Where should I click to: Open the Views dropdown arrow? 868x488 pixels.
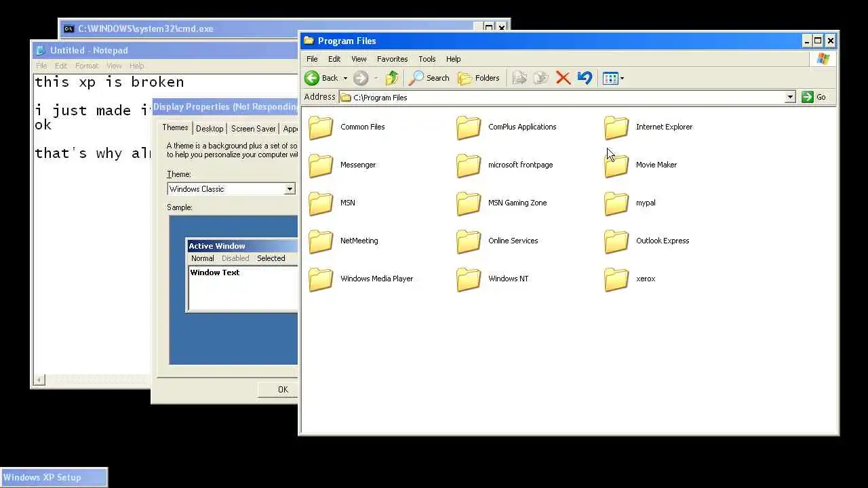(x=622, y=78)
